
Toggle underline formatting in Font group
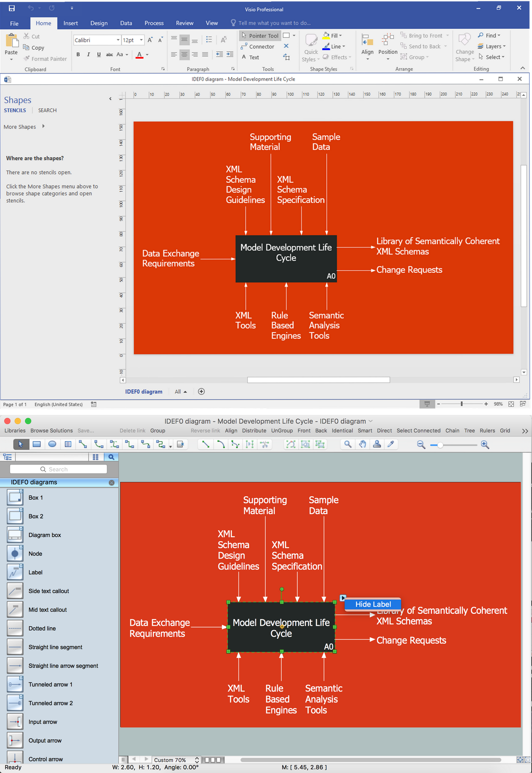click(x=98, y=55)
